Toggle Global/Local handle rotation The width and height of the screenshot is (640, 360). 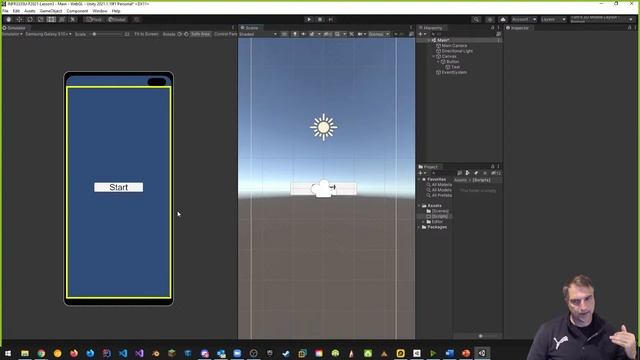(117, 19)
